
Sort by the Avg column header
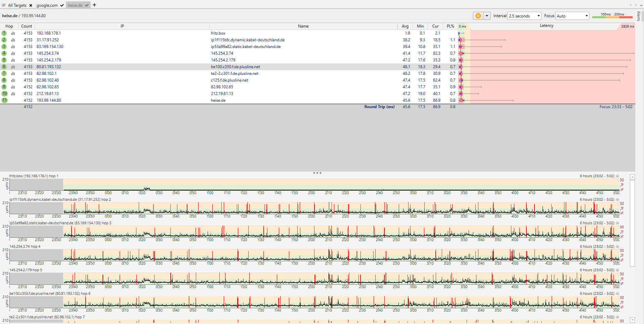[405, 26]
